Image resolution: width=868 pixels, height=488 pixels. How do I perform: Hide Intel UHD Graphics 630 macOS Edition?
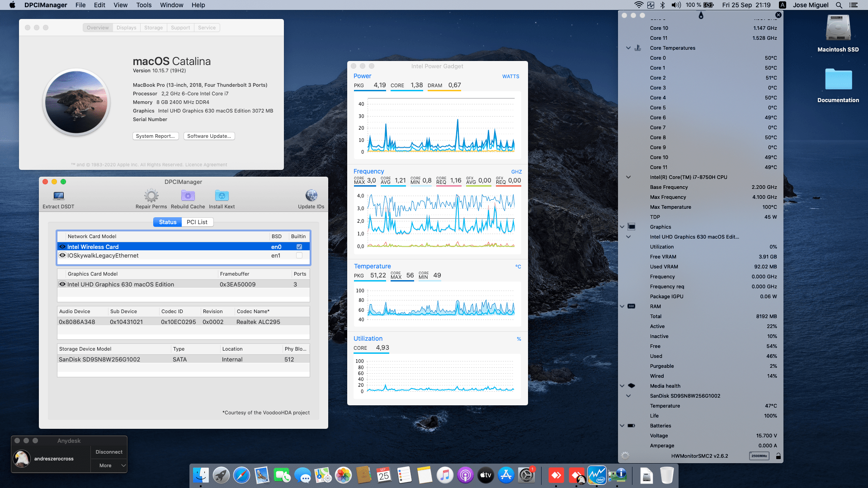point(62,284)
